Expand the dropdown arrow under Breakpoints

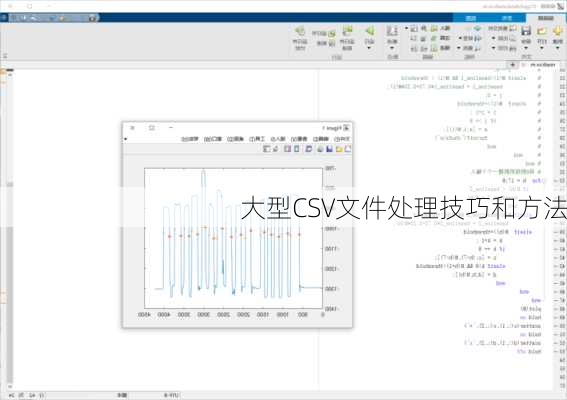point(392,48)
